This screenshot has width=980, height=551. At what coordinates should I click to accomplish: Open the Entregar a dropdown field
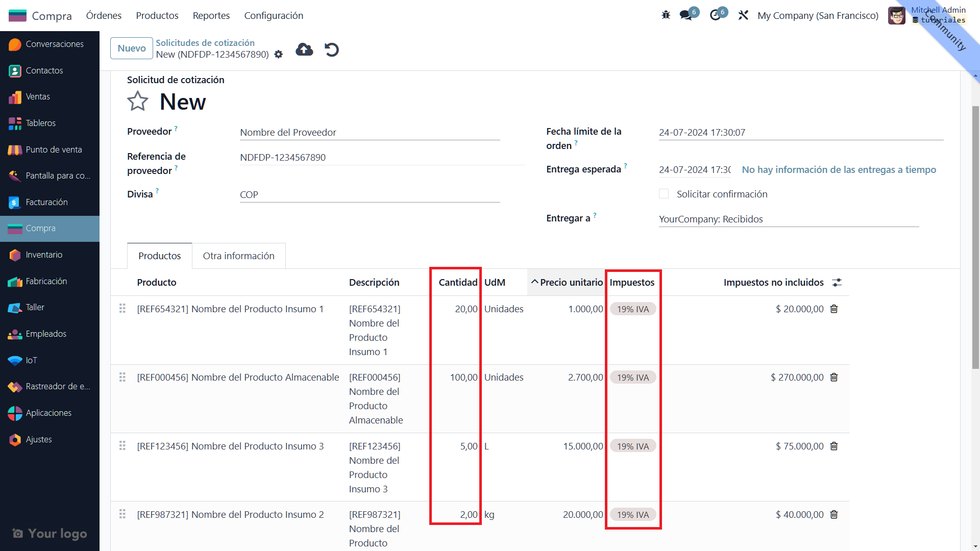click(x=788, y=219)
